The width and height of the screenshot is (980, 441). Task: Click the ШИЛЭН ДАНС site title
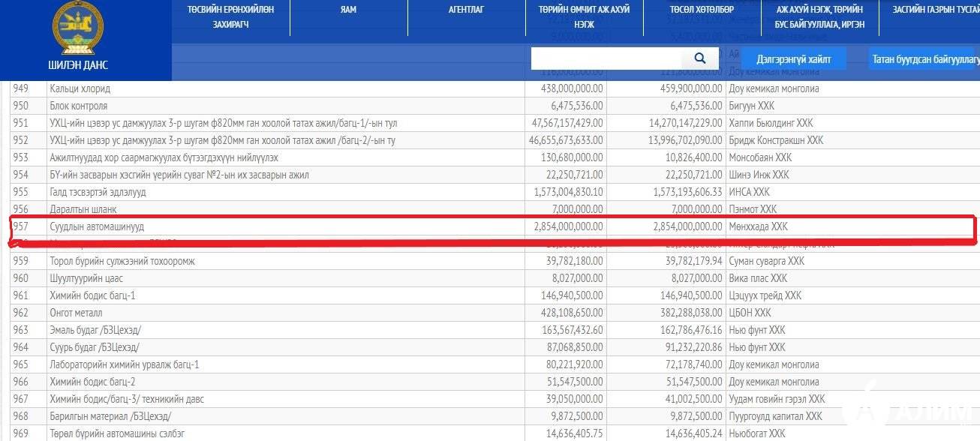click(78, 65)
